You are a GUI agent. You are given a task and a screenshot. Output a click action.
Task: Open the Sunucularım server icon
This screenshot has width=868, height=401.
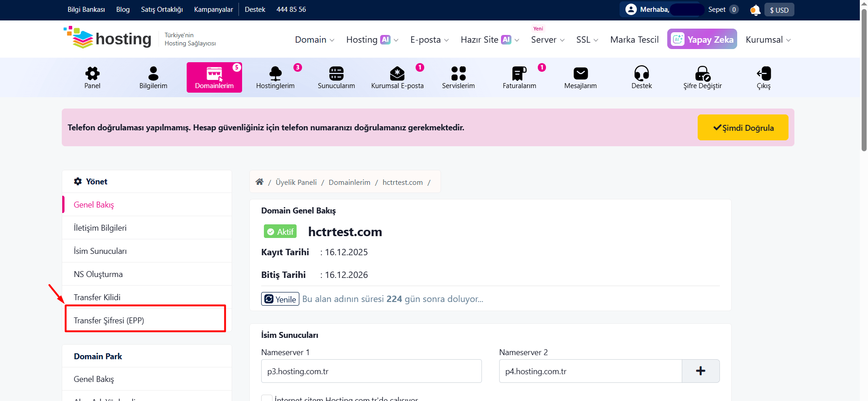click(x=337, y=73)
